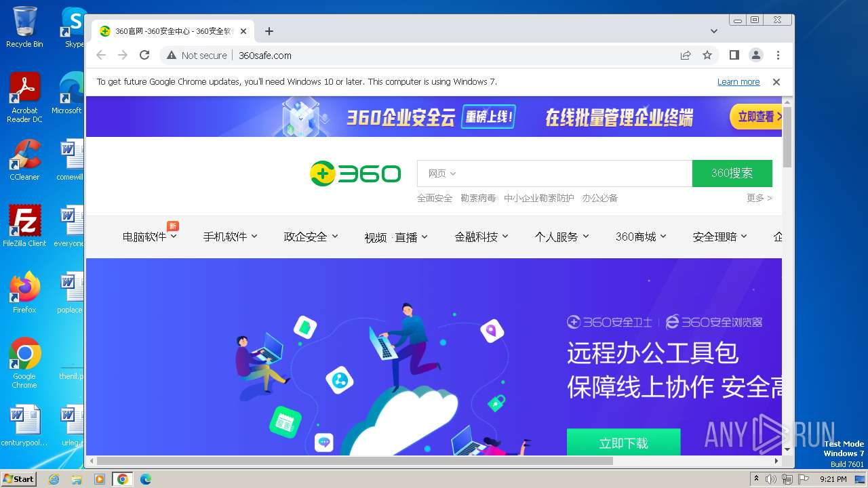This screenshot has width=868, height=488.
Task: Click the scroll down arrow of page scrollbar
Action: click(x=787, y=449)
